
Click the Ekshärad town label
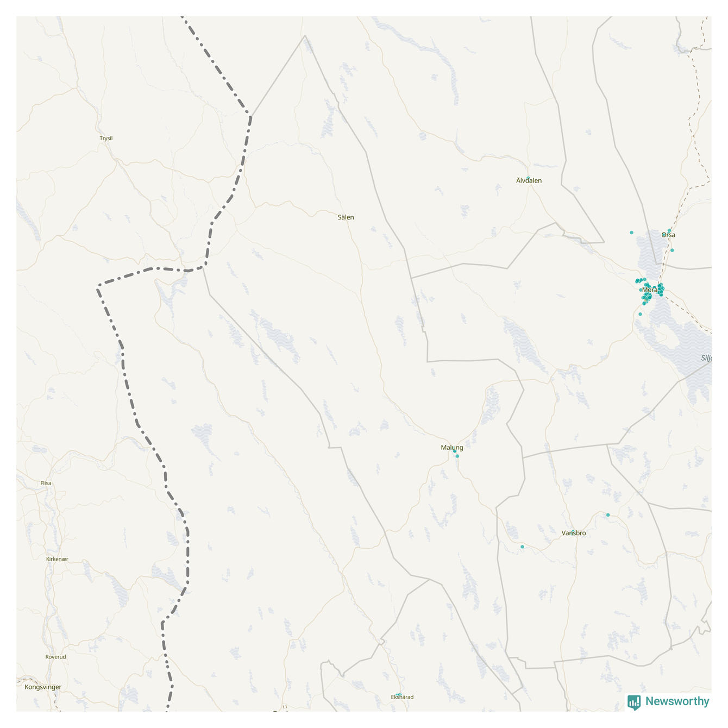pos(402,697)
